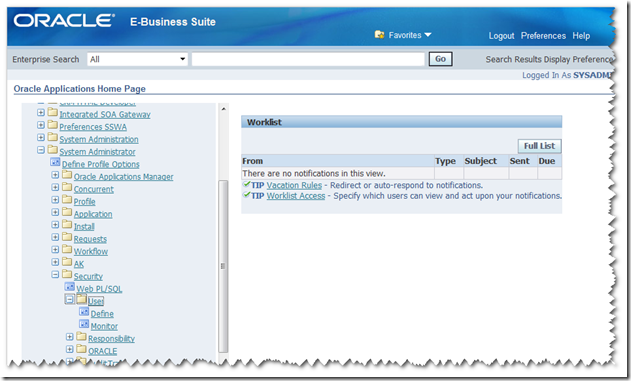Viewport: 631px width, 381px height.
Task: Open the Worklist Access link
Action: pos(296,196)
